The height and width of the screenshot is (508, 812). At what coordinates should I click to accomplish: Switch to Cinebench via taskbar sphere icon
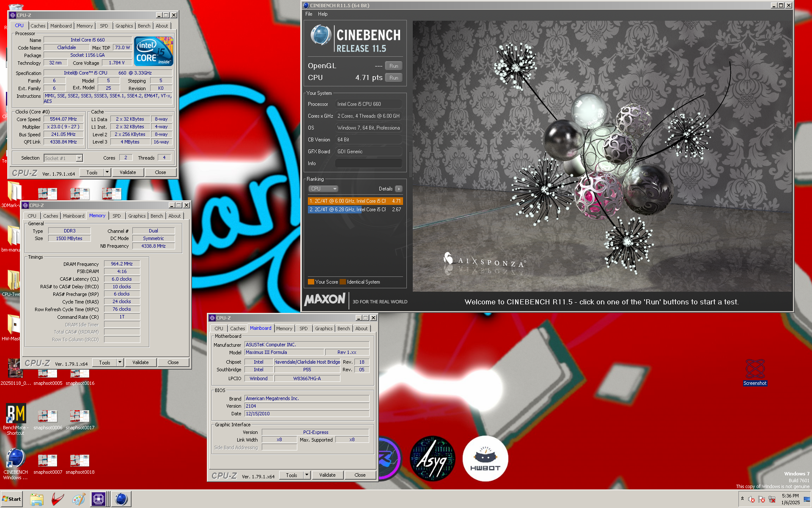point(121,499)
